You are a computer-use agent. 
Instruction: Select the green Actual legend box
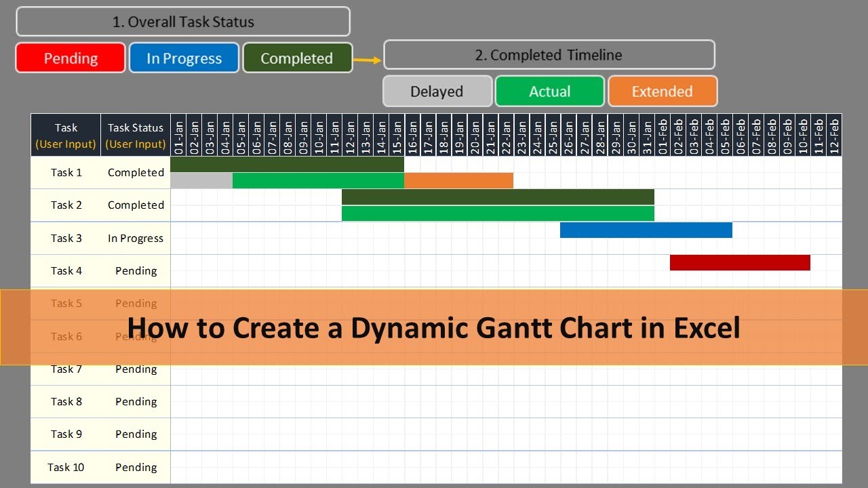click(x=549, y=91)
